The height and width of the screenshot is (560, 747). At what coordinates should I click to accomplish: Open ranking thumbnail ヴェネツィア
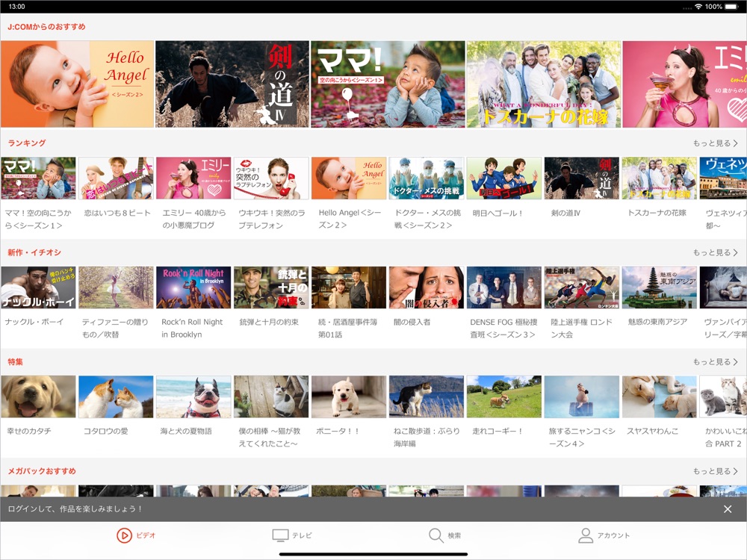723,178
